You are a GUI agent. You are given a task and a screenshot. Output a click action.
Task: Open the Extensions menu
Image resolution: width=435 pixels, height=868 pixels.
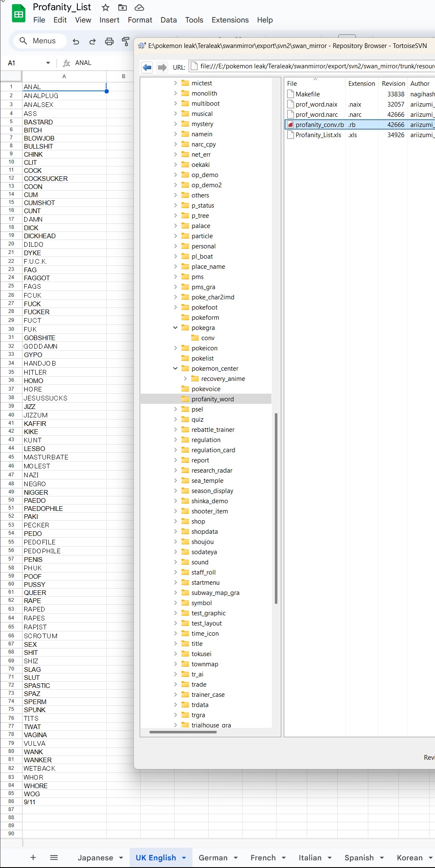[x=230, y=20]
